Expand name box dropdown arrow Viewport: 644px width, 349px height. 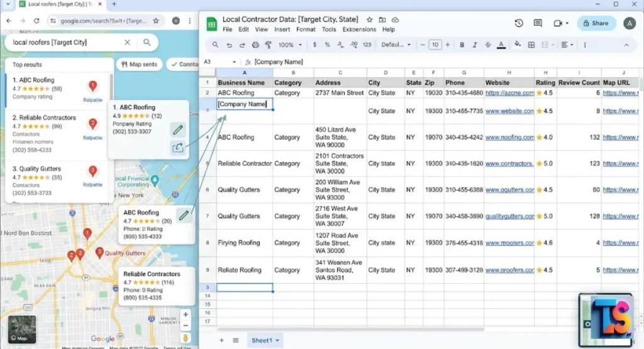coord(234,62)
